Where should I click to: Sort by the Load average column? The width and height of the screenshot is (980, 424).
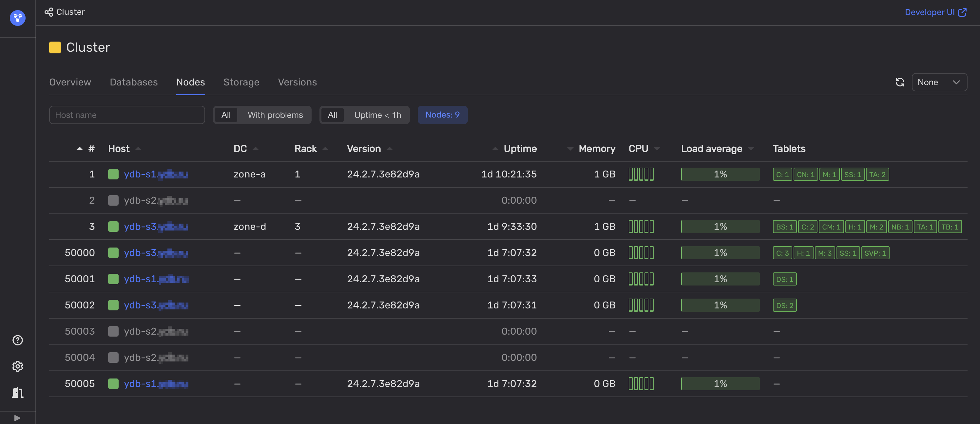coord(711,149)
